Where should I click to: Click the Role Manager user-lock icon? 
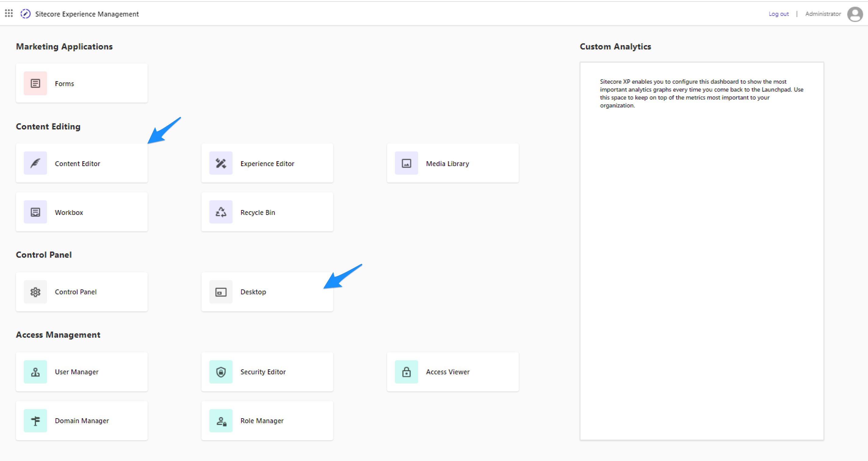coord(221,421)
